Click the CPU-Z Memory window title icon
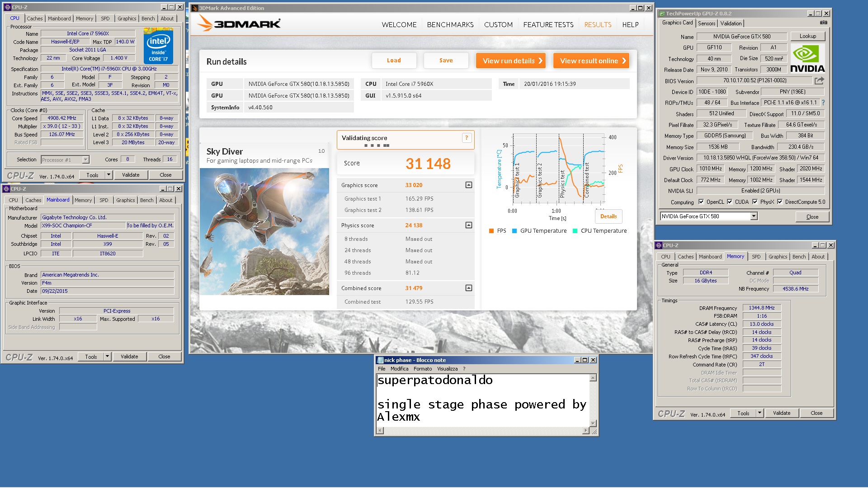This screenshot has width=868, height=488. (659, 245)
